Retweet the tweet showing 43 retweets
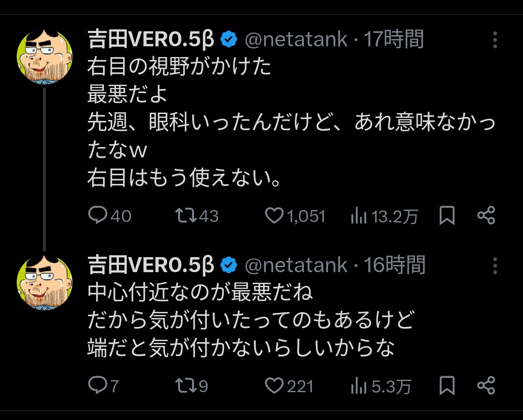 pyautogui.click(x=186, y=215)
